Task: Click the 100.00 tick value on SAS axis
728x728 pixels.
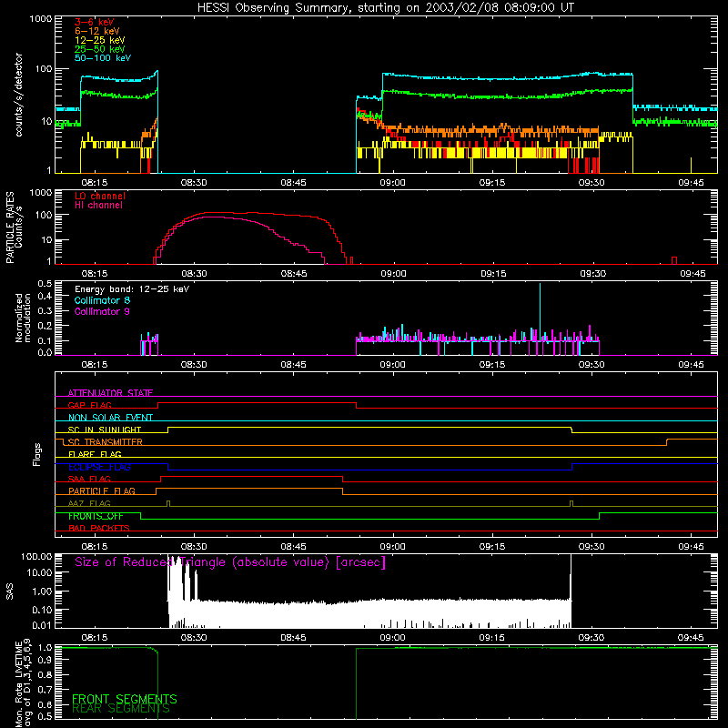Action: (x=36, y=557)
